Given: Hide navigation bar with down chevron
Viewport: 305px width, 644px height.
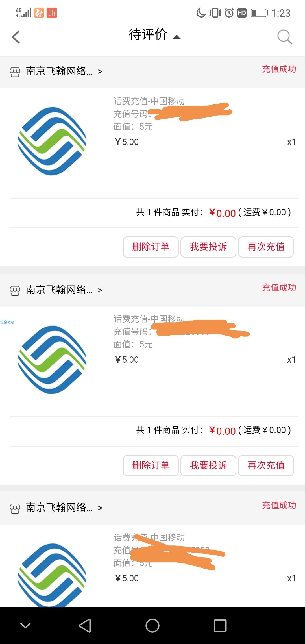Looking at the screenshot, I should [x=25, y=625].
